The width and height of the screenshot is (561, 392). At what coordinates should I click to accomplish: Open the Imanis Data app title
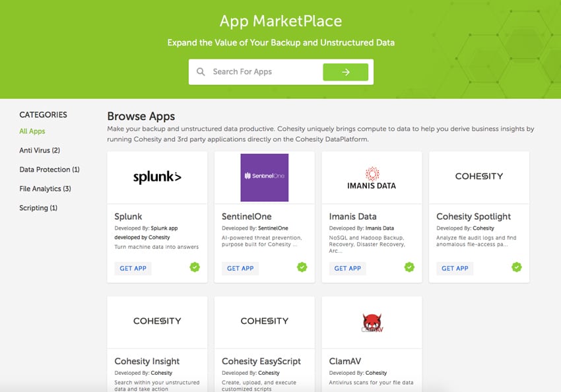click(353, 216)
